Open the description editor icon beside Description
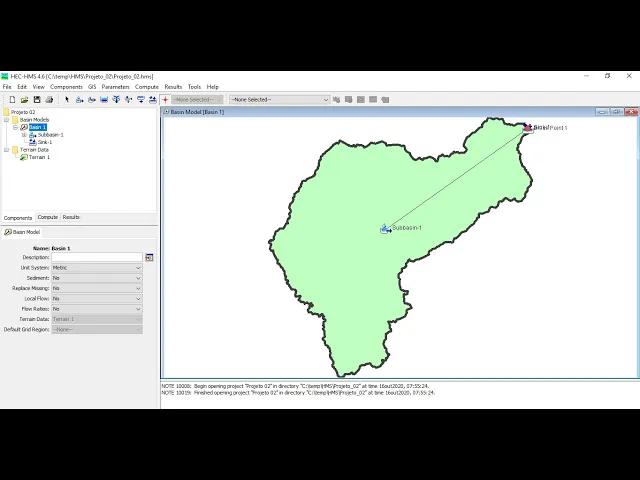 (149, 258)
